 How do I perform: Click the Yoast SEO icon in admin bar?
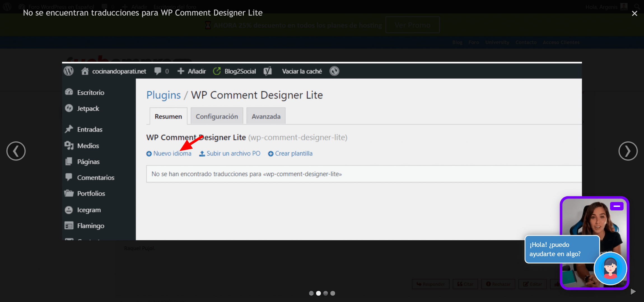pyautogui.click(x=268, y=71)
